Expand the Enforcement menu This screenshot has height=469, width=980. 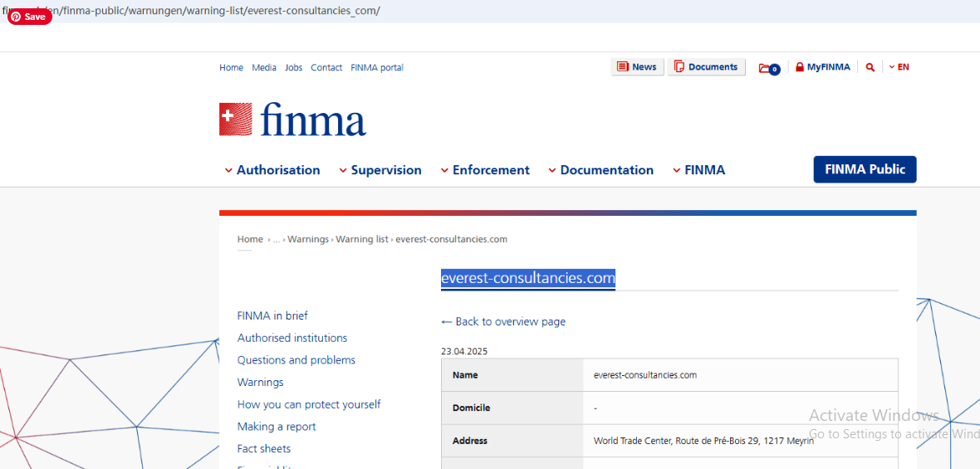(485, 170)
